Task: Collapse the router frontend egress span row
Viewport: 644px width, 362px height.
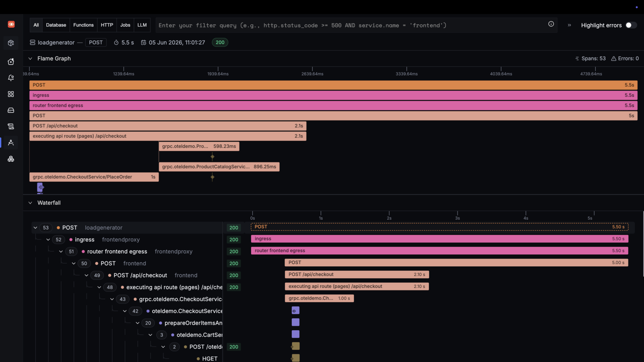Action: (61, 251)
